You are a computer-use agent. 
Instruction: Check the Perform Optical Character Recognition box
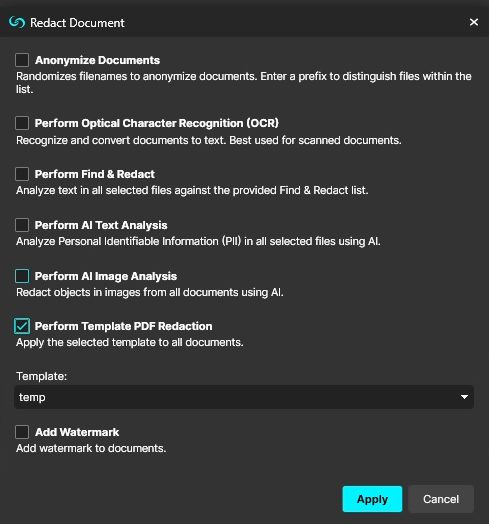click(22, 123)
